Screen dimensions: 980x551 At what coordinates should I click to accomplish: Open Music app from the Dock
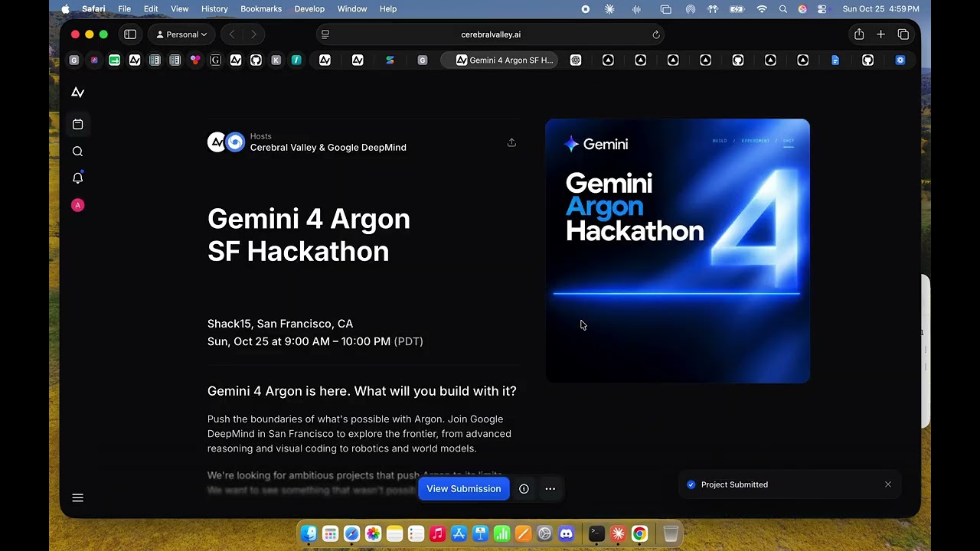(x=437, y=533)
